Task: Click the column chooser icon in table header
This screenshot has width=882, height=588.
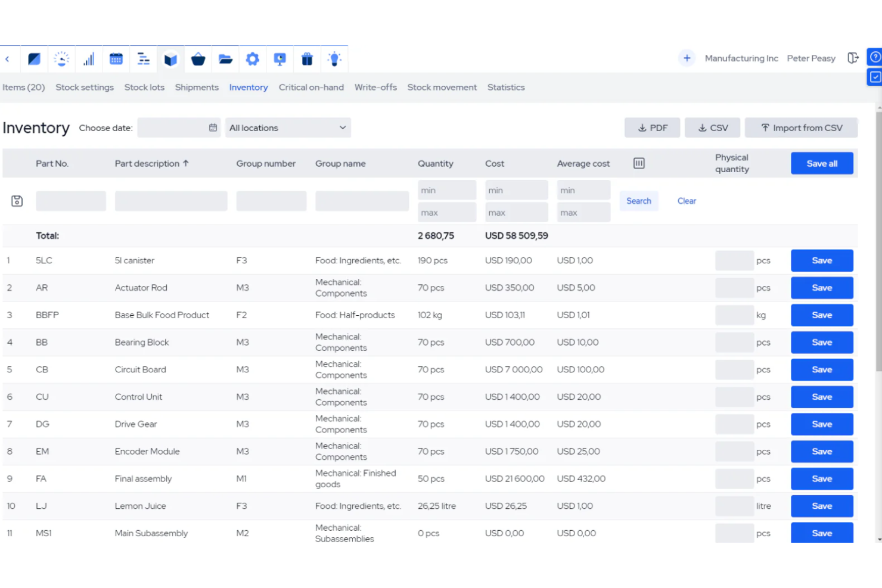Action: click(639, 163)
